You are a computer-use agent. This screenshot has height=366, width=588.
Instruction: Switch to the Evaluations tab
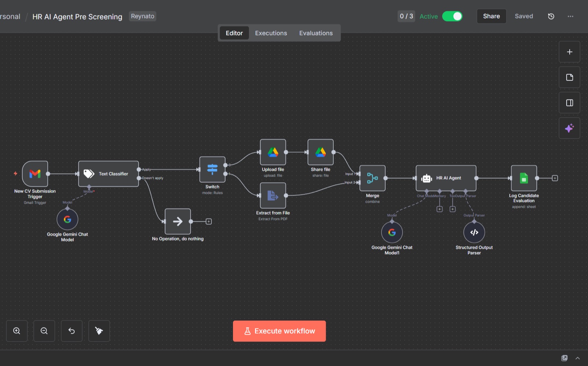[316, 33]
